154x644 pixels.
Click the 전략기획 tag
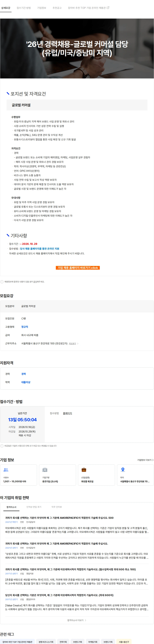pyautogui.click(x=63, y=642)
